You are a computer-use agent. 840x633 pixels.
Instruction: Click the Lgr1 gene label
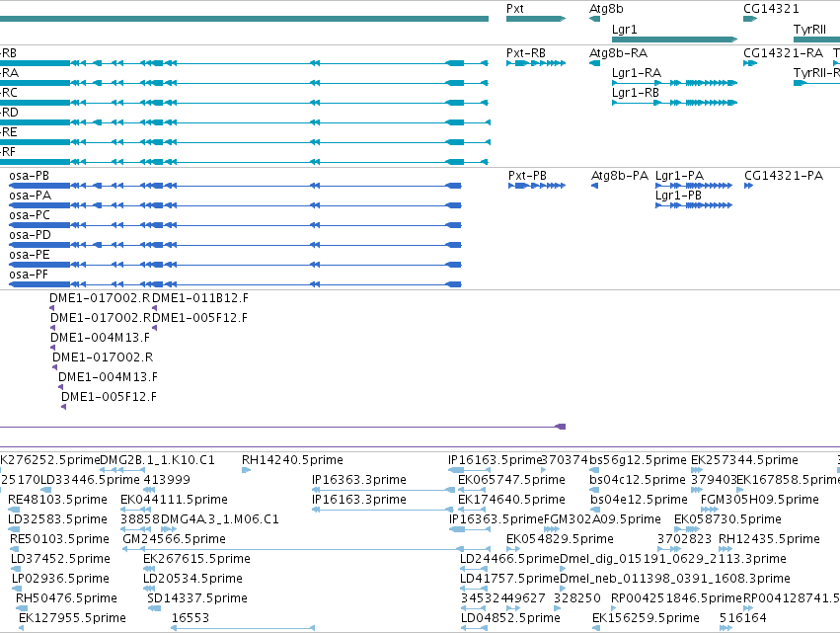[624, 29]
